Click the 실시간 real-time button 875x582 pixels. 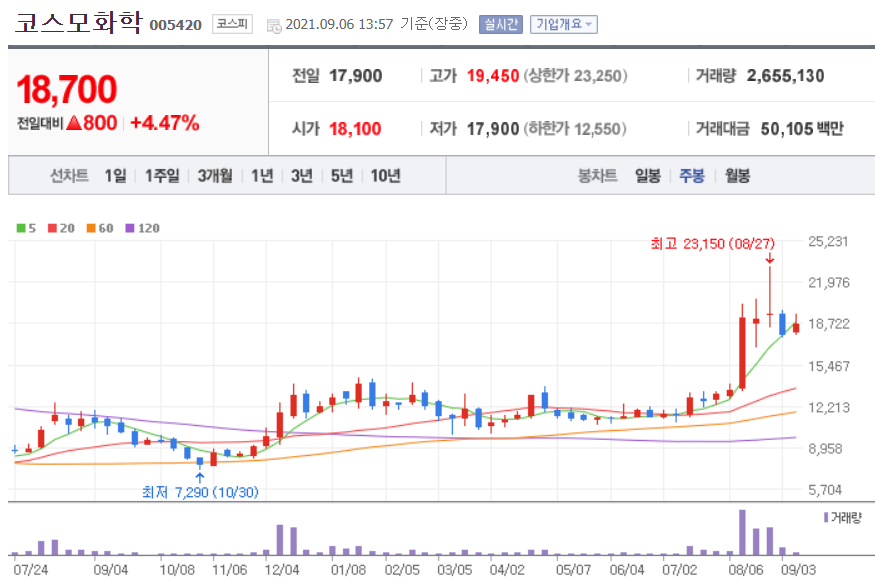pyautogui.click(x=501, y=25)
